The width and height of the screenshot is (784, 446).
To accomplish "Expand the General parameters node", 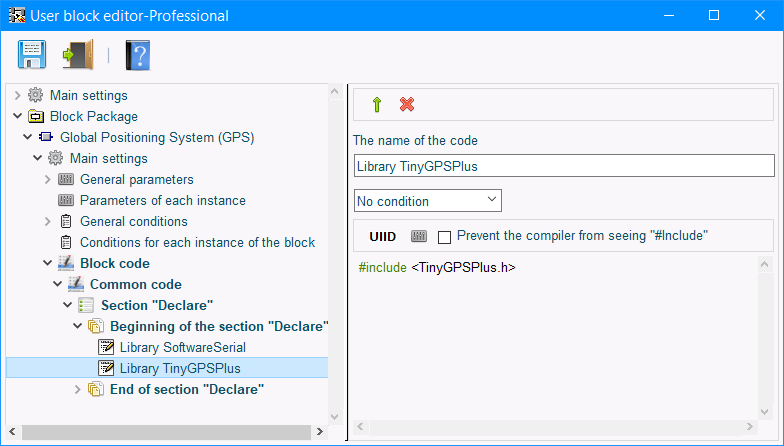I will (48, 179).
